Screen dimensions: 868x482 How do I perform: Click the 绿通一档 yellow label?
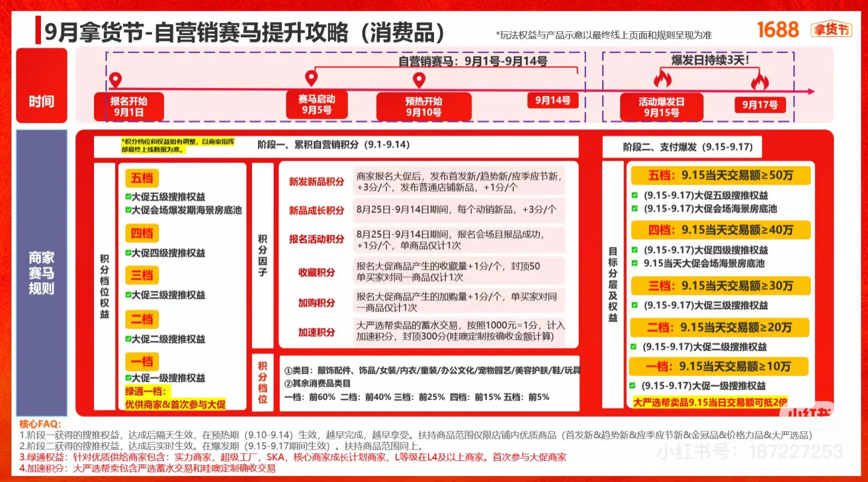coord(148,391)
